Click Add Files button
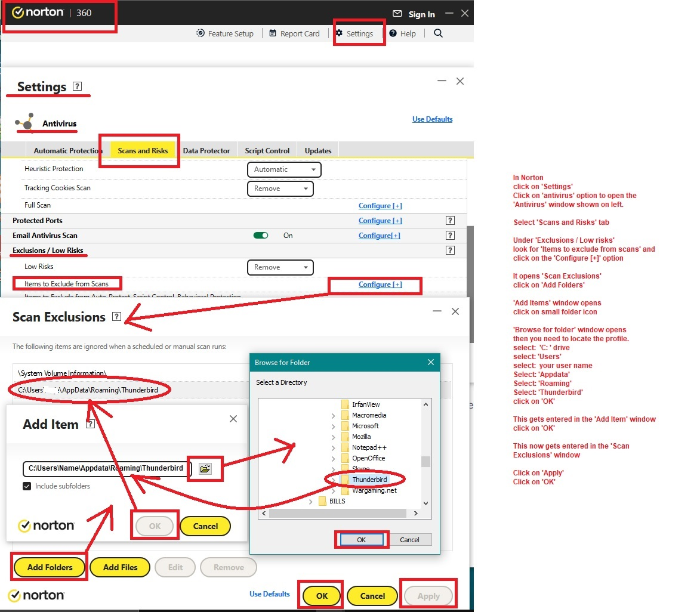 120,567
